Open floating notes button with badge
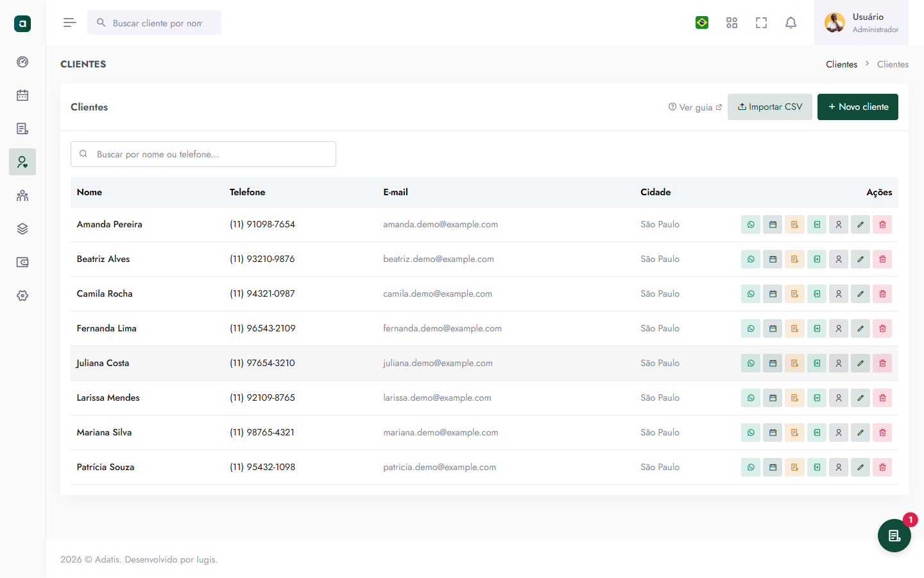The image size is (924, 578). coord(894,536)
